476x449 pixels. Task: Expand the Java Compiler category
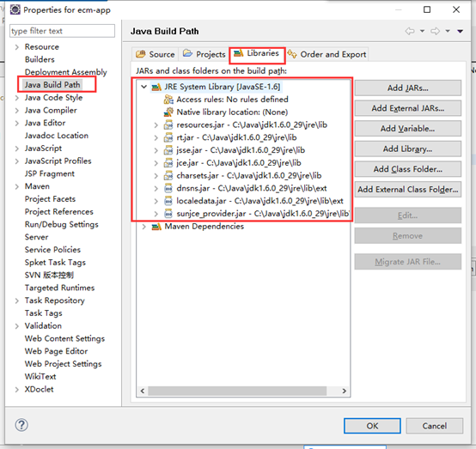click(17, 111)
